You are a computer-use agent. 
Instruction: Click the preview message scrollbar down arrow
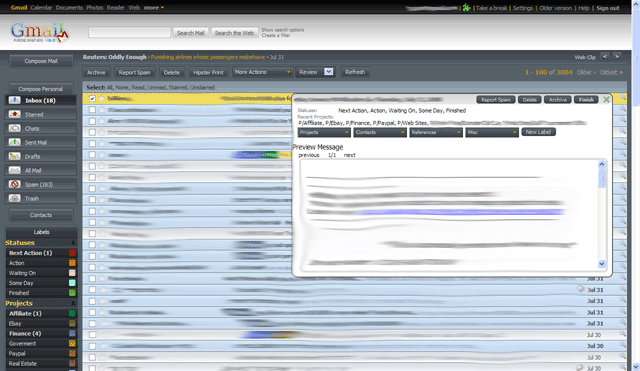[x=602, y=264]
